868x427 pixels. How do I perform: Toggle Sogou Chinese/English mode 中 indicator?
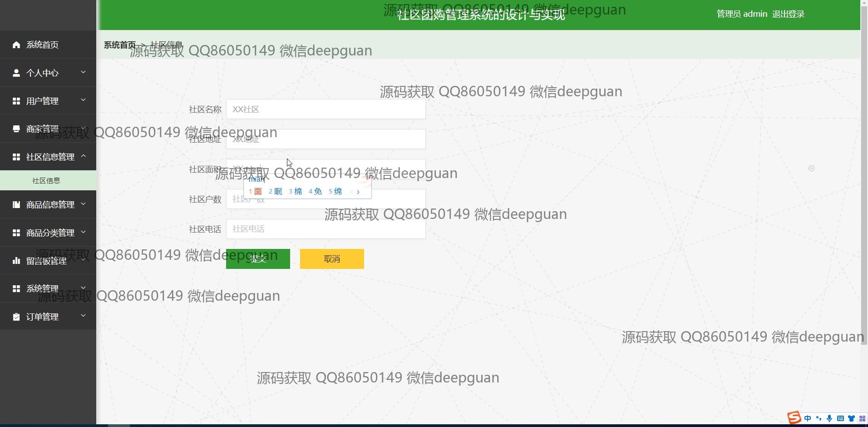(x=808, y=418)
